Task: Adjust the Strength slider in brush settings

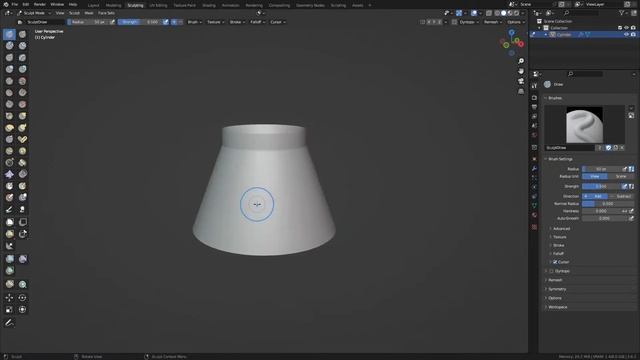Action: (x=601, y=187)
